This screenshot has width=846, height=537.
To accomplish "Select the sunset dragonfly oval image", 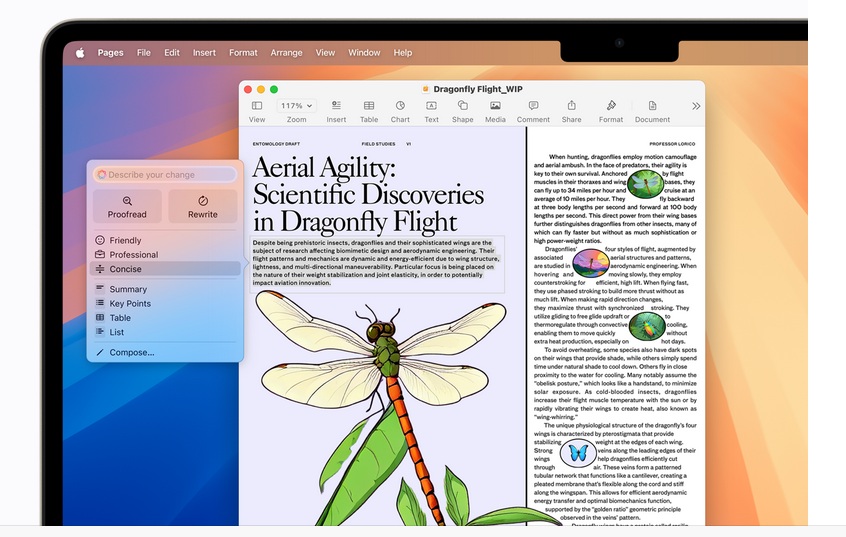I will coord(591,263).
